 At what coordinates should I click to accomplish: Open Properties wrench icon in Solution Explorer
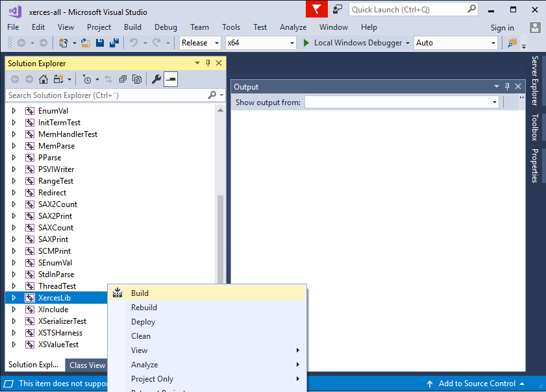(156, 79)
